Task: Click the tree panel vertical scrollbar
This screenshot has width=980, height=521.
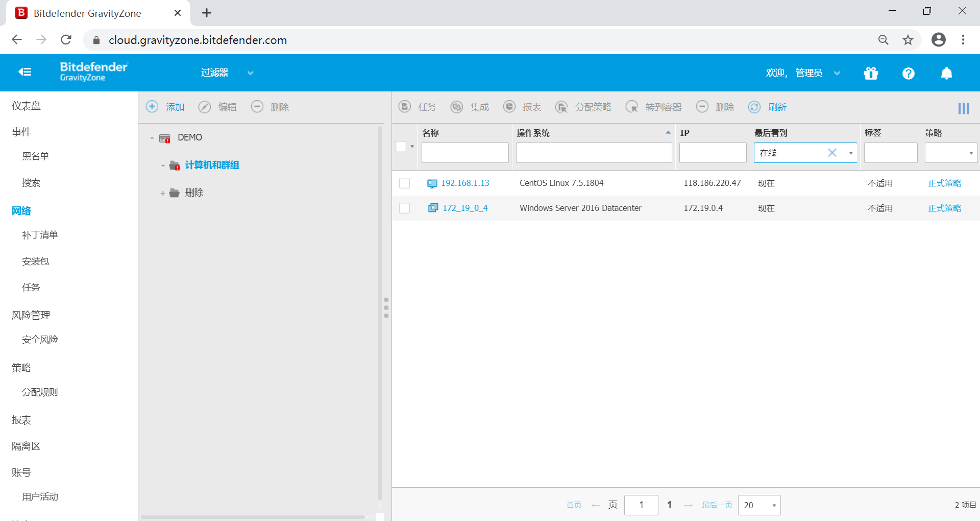Action: 380,313
